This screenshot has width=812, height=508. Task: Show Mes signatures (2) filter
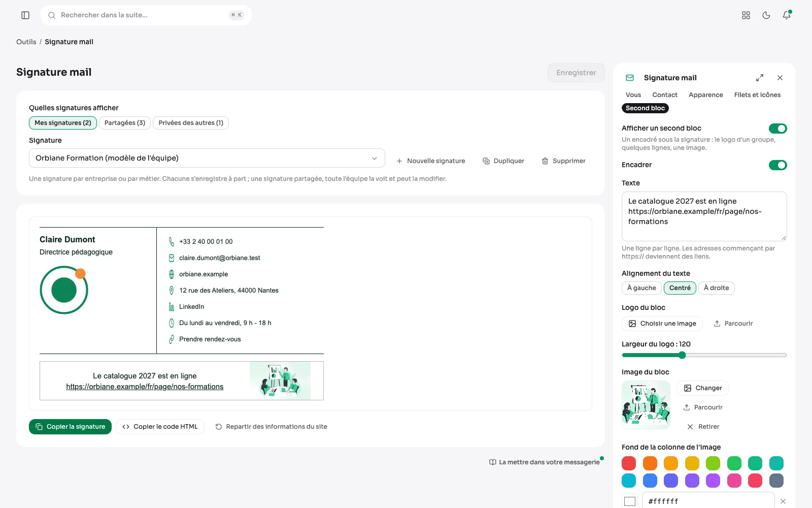pyautogui.click(x=63, y=123)
